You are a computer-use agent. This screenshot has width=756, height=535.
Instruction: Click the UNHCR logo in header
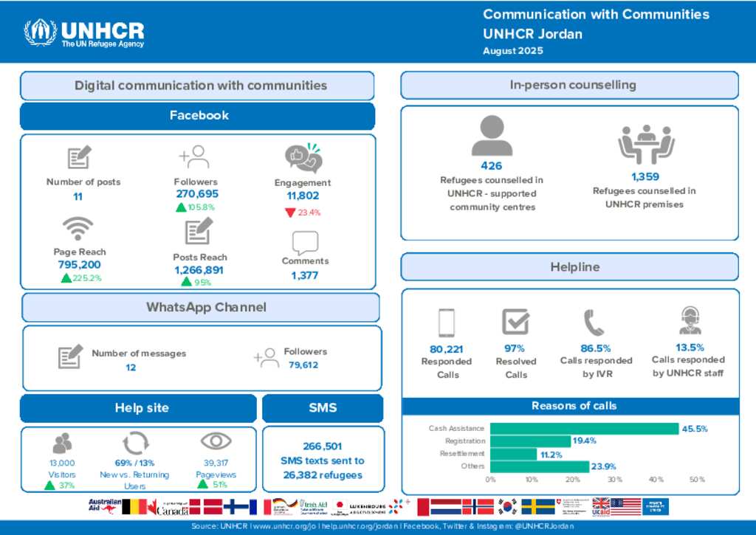[83, 32]
